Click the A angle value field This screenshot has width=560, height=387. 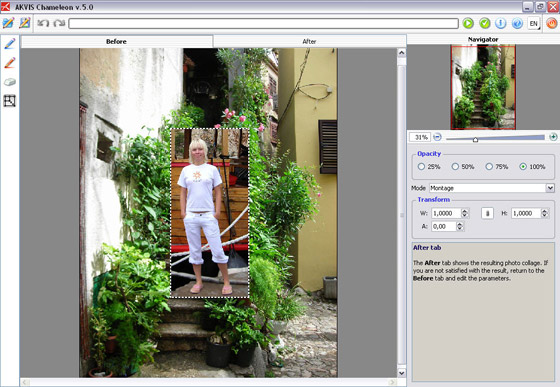[x=444, y=226]
